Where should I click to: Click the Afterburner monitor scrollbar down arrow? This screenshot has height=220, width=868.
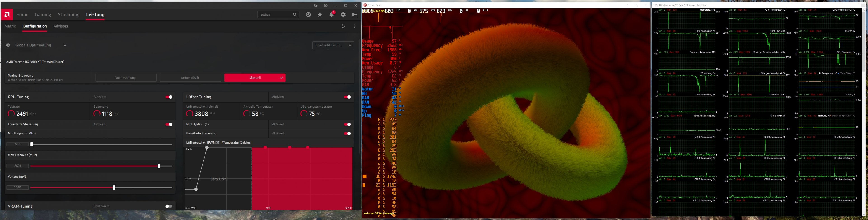(863, 214)
